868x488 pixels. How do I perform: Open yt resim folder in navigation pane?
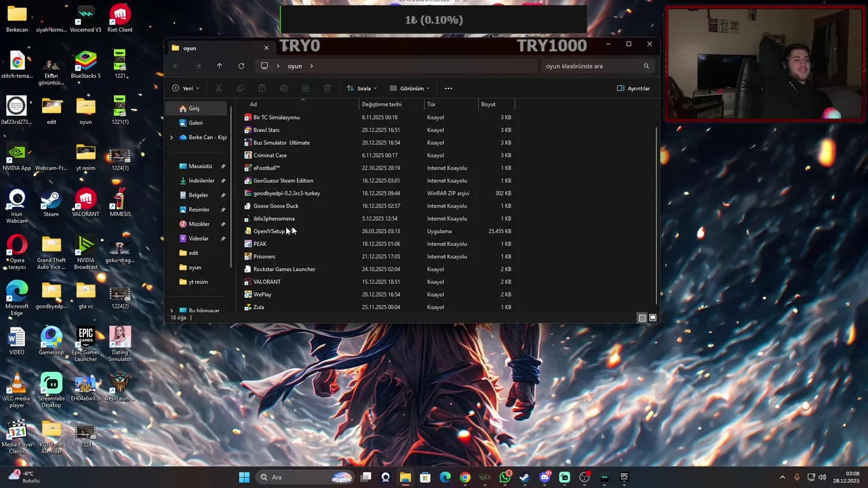point(197,282)
